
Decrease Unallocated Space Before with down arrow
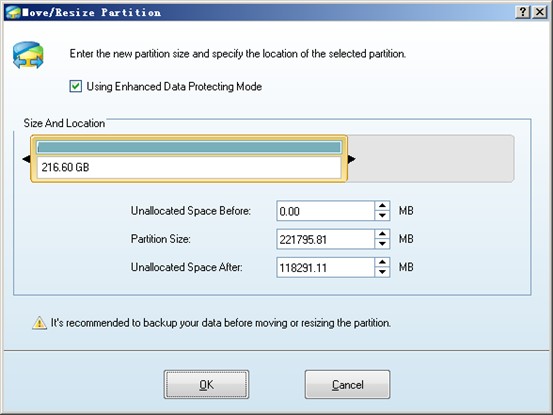tap(382, 215)
